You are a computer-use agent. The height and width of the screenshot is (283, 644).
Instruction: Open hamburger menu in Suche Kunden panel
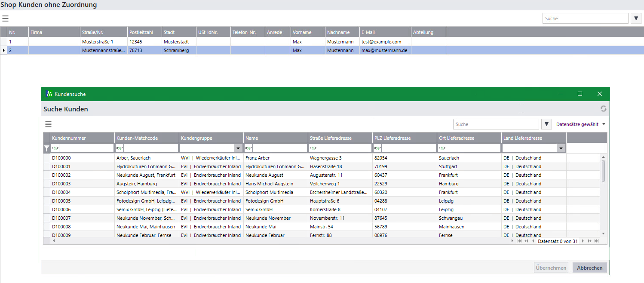(49, 124)
